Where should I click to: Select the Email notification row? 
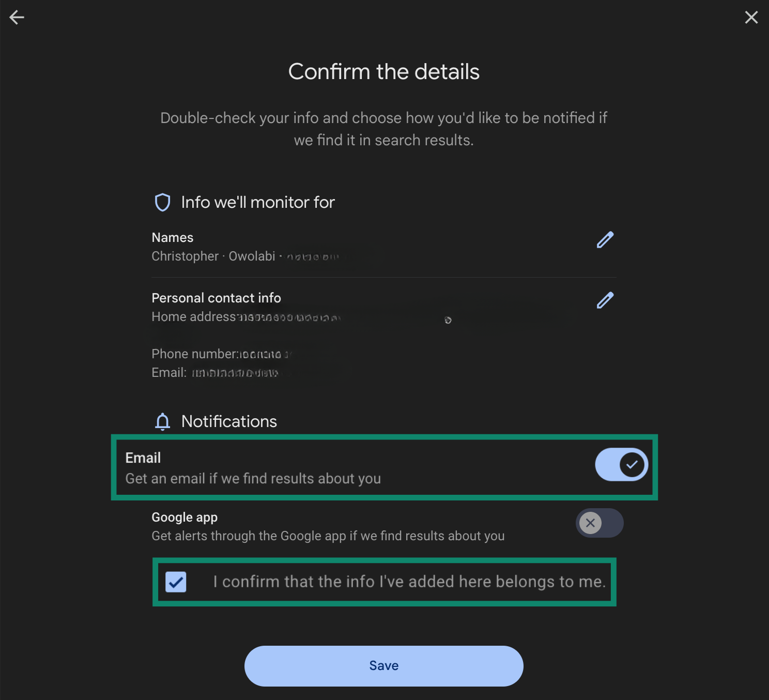point(362,467)
